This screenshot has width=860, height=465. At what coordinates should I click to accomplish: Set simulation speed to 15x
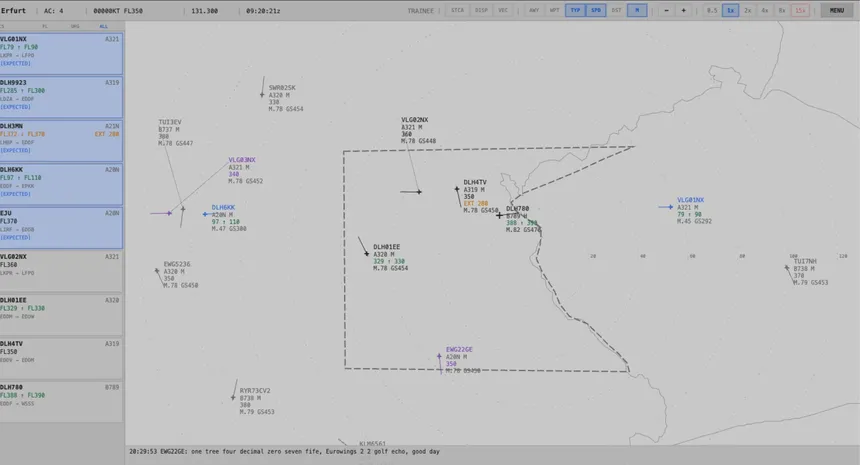point(800,10)
